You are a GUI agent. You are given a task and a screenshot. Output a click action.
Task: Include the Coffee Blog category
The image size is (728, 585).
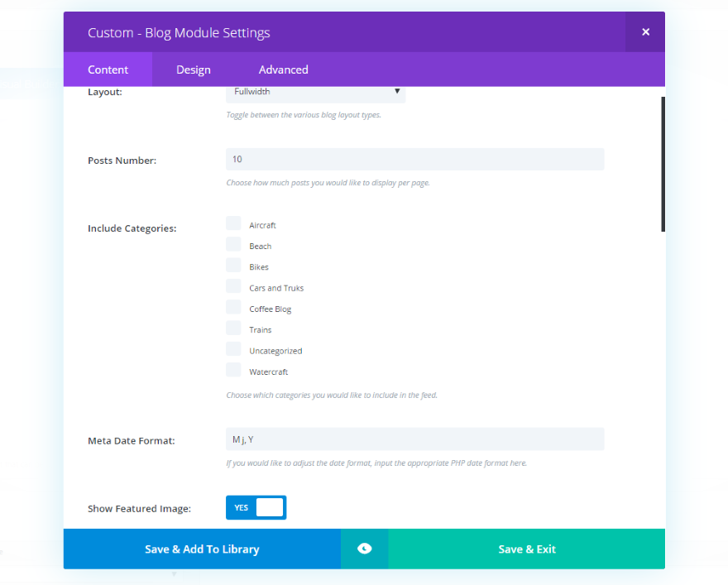[234, 308]
